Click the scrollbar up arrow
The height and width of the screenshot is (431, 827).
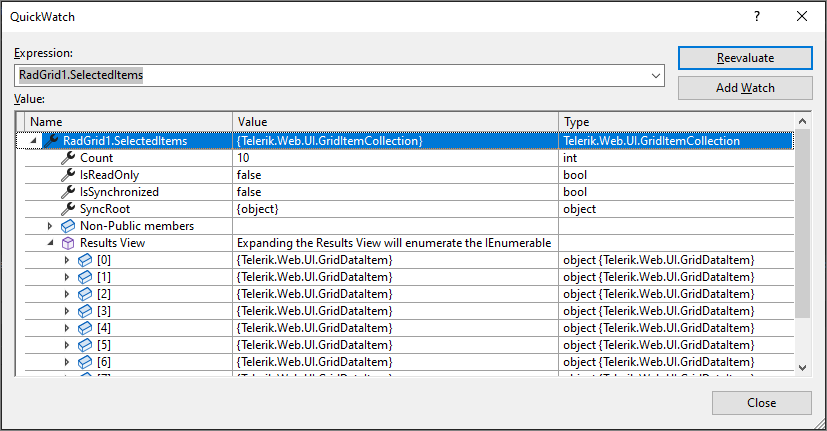(802, 121)
